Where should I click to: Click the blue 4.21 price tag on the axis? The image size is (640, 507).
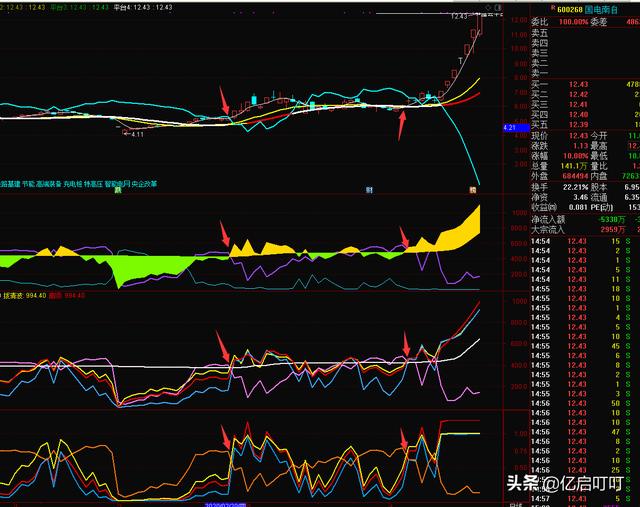[x=516, y=128]
